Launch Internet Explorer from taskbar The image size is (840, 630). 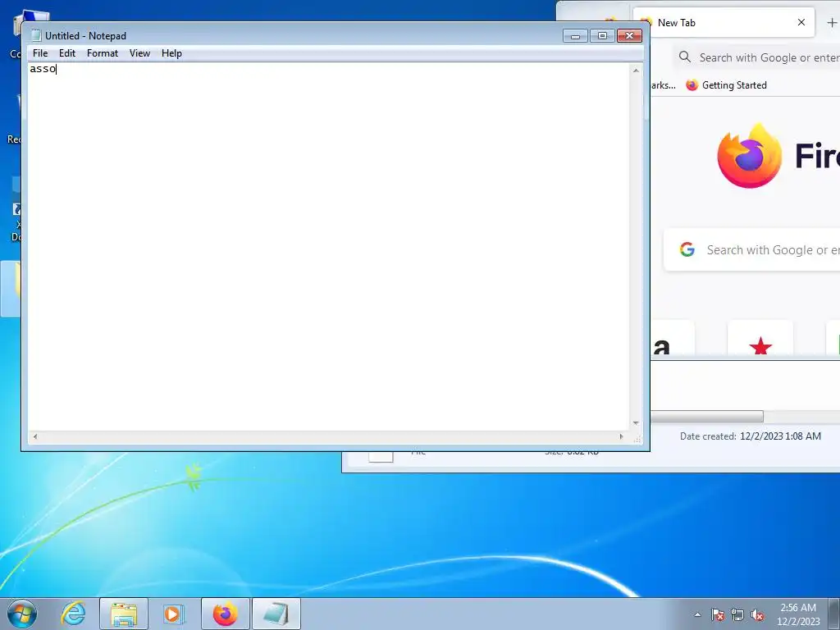tap(73, 614)
